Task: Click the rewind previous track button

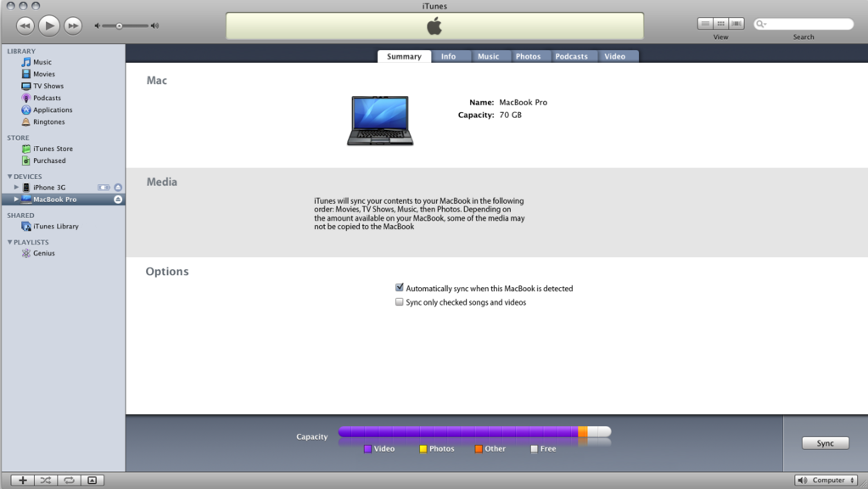Action: [25, 25]
